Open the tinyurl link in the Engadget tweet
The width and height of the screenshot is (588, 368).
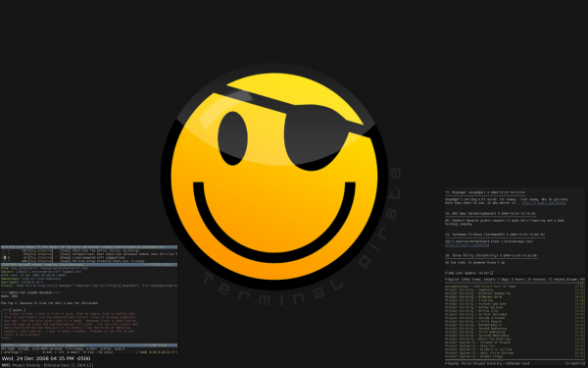(544, 203)
